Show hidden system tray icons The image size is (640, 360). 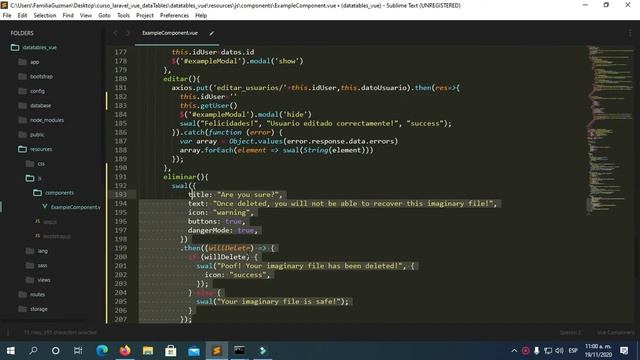point(514,351)
